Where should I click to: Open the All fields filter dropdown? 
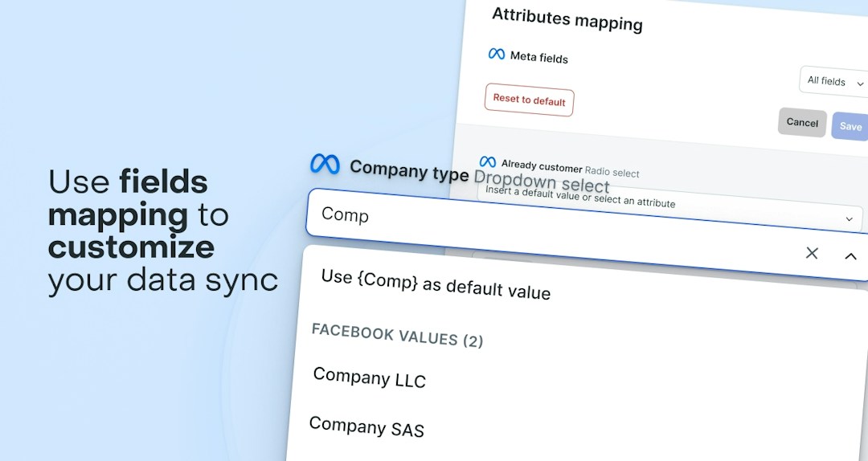tap(834, 82)
